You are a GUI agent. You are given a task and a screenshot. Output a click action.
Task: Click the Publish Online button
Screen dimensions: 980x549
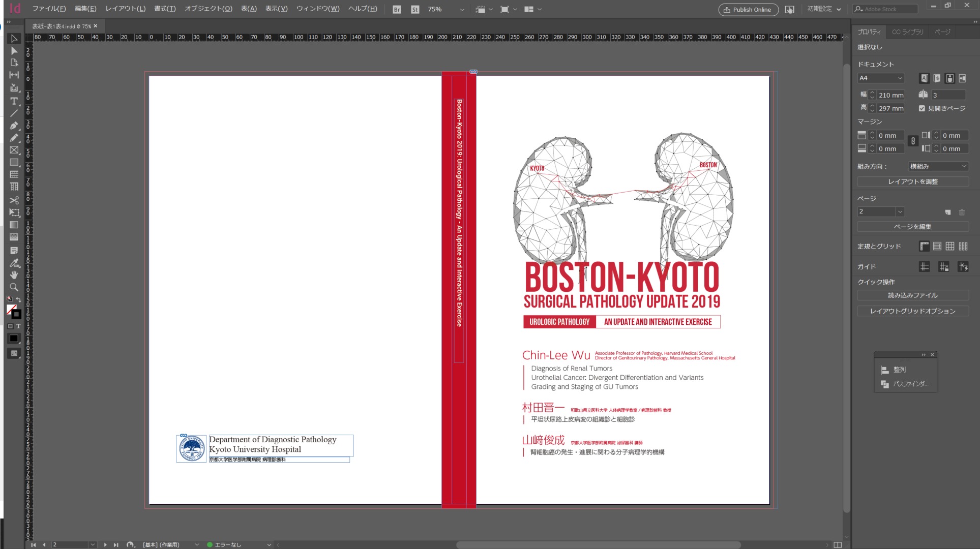click(x=748, y=10)
